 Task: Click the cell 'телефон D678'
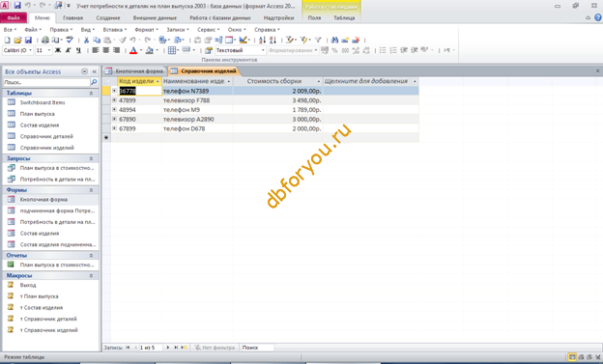pyautogui.click(x=197, y=128)
